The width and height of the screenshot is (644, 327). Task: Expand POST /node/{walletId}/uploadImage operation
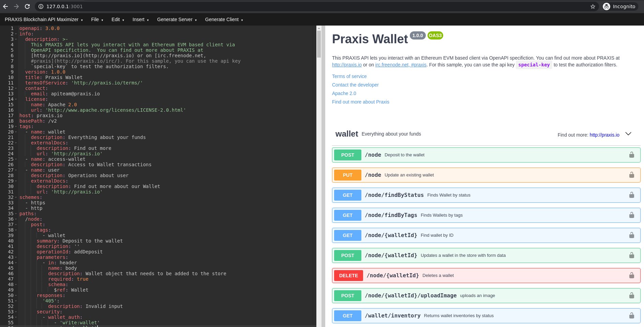pyautogui.click(x=486, y=295)
